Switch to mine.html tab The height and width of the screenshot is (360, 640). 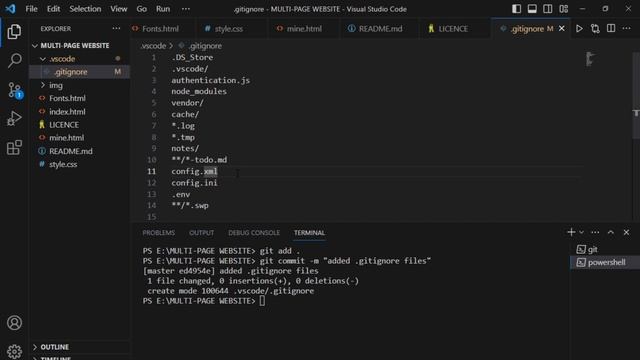pos(304,29)
